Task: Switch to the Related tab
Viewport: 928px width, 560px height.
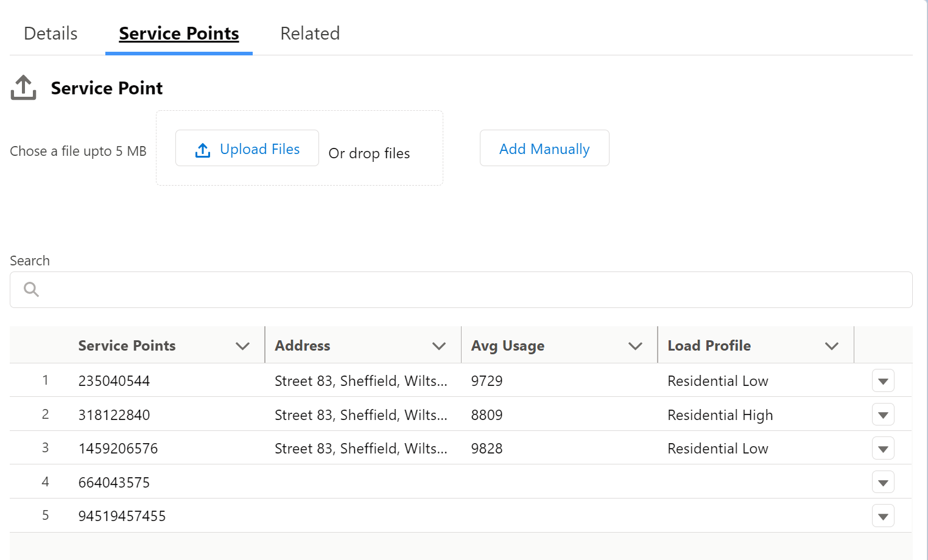Action: click(309, 33)
